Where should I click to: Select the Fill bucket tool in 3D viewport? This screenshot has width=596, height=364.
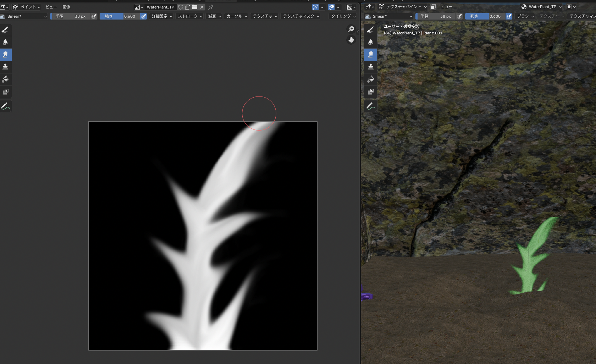pos(371,79)
